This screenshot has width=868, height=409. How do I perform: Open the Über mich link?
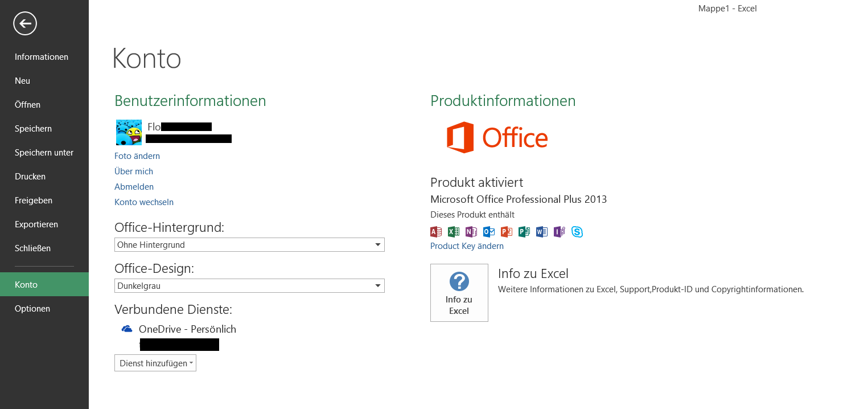click(x=134, y=171)
